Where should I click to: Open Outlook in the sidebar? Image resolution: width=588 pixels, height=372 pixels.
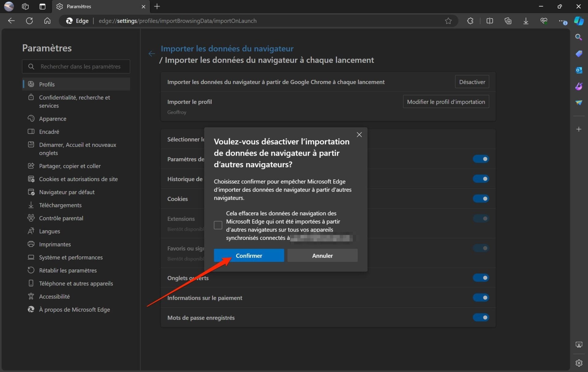pyautogui.click(x=579, y=70)
